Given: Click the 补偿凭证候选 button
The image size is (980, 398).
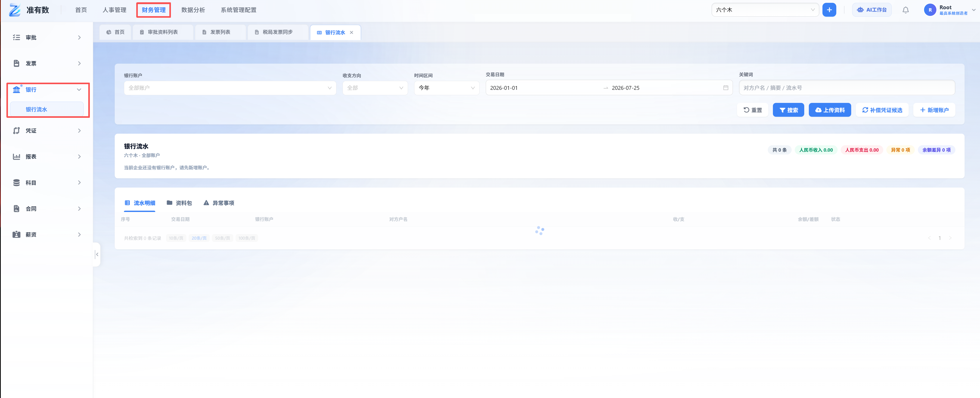Looking at the screenshot, I should point(882,110).
